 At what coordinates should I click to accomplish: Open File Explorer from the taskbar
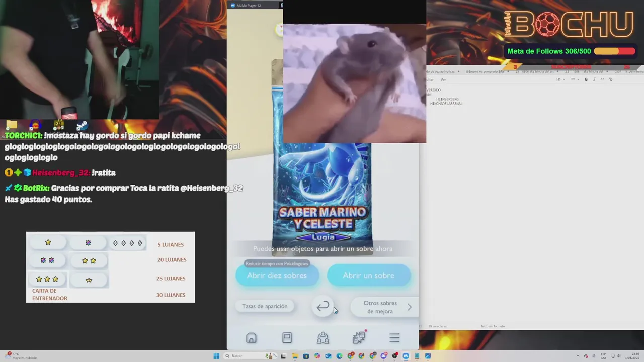click(295, 356)
